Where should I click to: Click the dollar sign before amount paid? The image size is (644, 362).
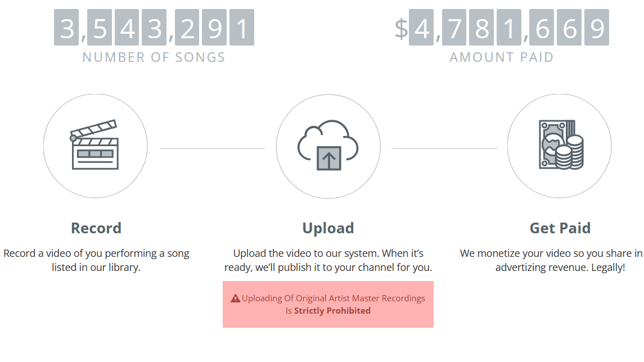pyautogui.click(x=401, y=29)
